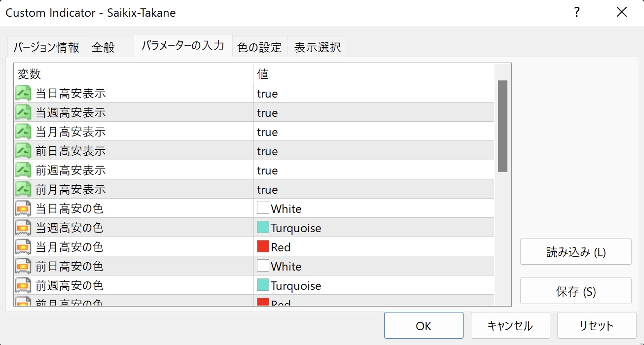Toggle the true value for 当日高安表示
This screenshot has width=644, height=345.
267,94
